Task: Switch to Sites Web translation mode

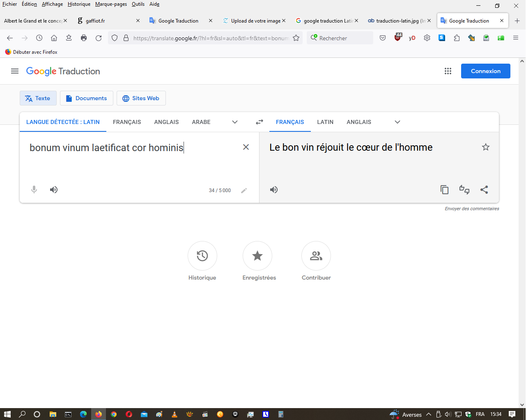Action: coord(141,98)
